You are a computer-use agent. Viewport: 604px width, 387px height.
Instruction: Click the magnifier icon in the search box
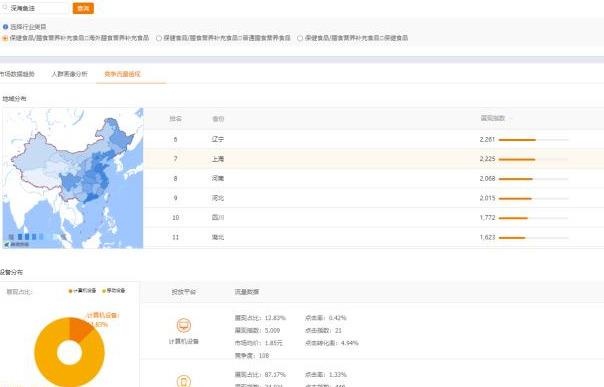click(x=5, y=8)
